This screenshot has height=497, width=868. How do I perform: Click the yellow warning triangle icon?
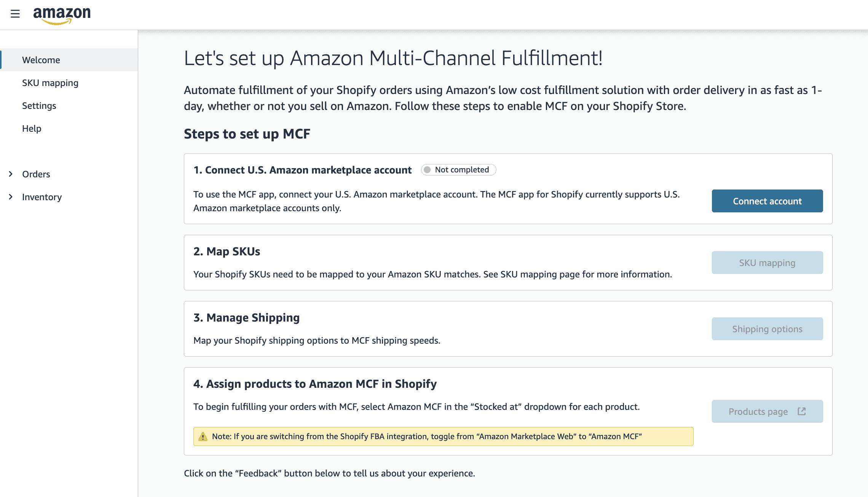(x=203, y=436)
